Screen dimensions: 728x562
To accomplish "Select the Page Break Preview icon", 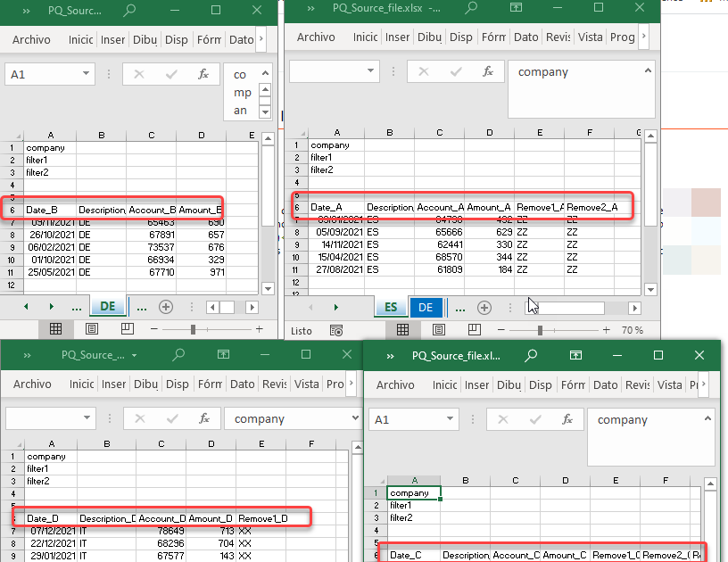I will click(x=474, y=328).
